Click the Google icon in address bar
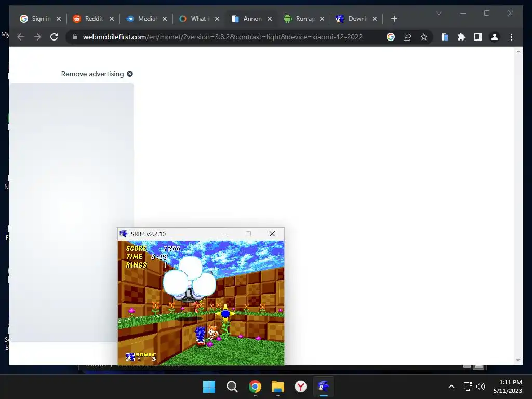 [x=391, y=37]
